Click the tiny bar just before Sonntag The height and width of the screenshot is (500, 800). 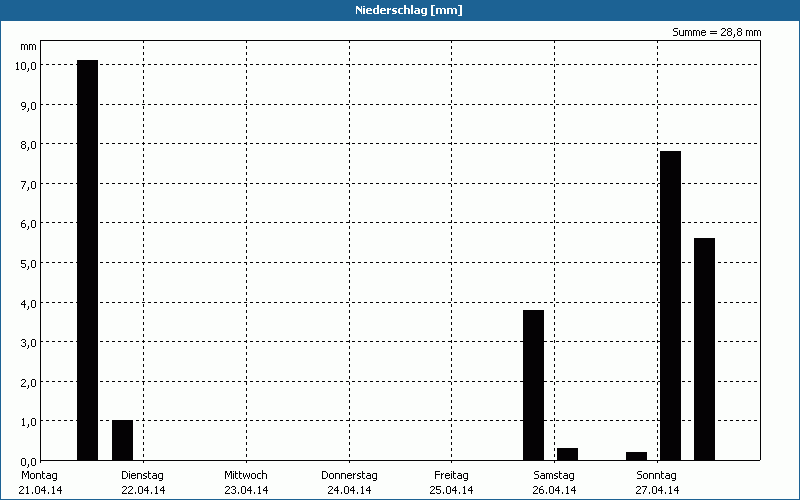(x=636, y=456)
